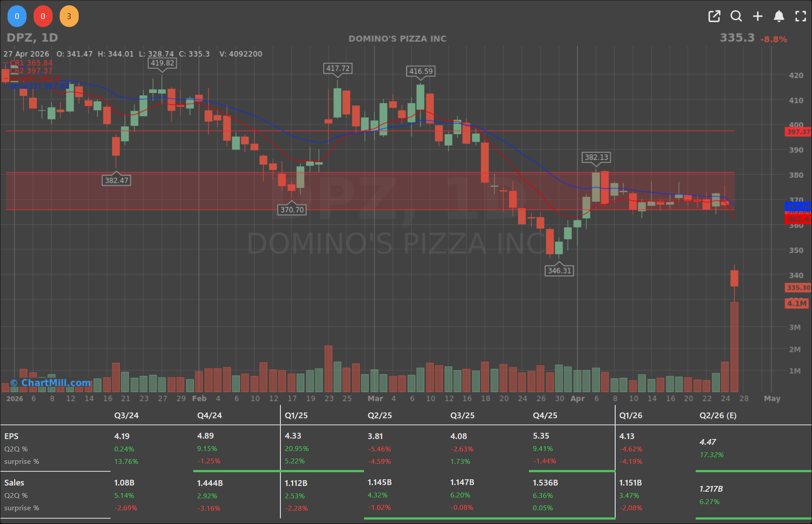Click the red 0 counter badge

tap(43, 16)
